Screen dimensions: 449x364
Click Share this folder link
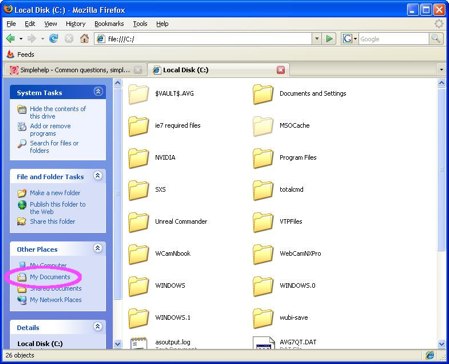[52, 221]
